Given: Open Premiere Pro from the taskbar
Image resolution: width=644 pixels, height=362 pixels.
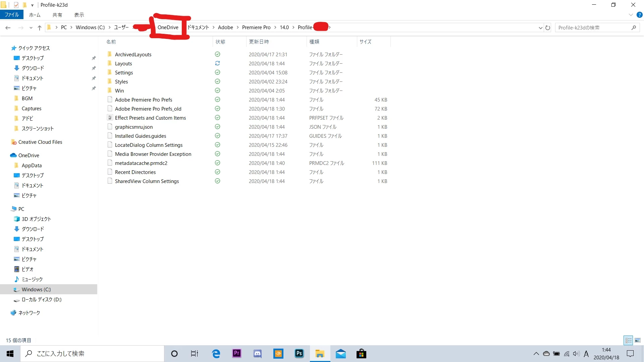Looking at the screenshot, I should pos(237,353).
